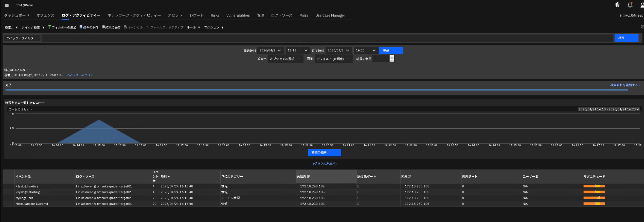Open the 検索 dropdown menu in toolbar
The image size is (644, 222).
[11, 27]
